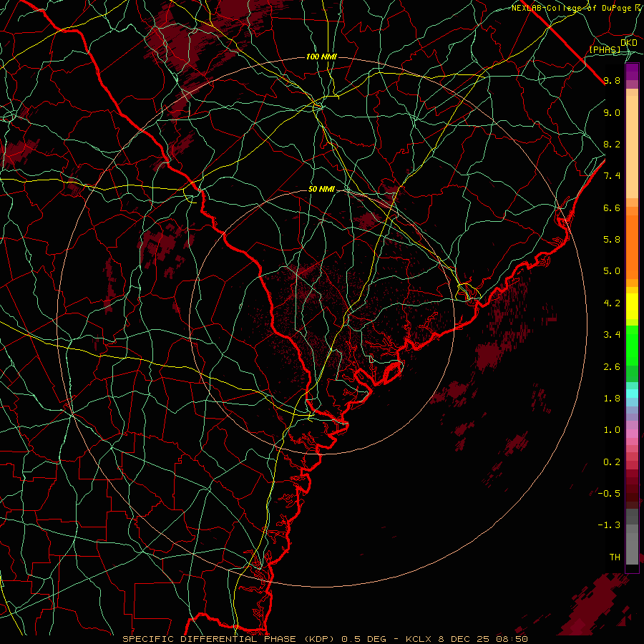Click the [PHAS] label above the color bar
Image resolution: width=644 pixels, height=644 pixels.
coord(605,49)
